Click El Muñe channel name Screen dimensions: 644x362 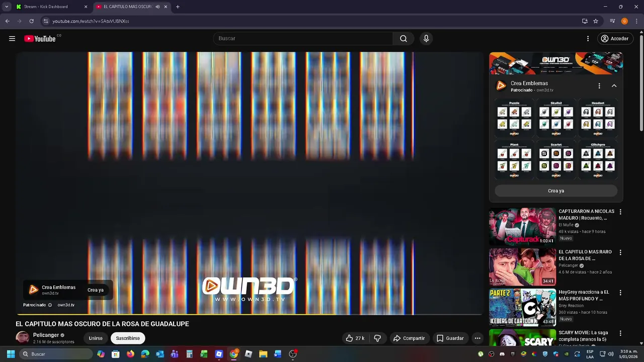click(566, 225)
